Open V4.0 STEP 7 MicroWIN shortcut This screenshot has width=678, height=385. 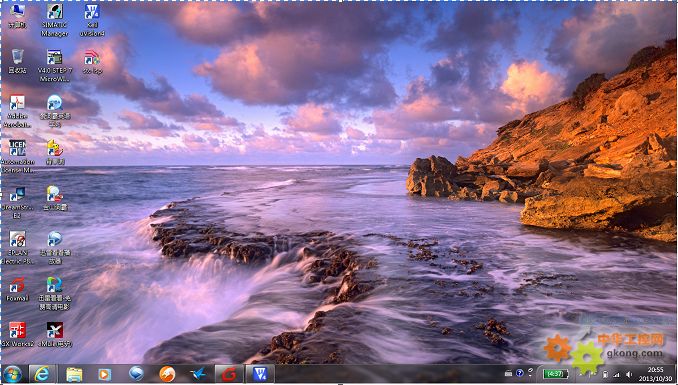[x=55, y=65]
